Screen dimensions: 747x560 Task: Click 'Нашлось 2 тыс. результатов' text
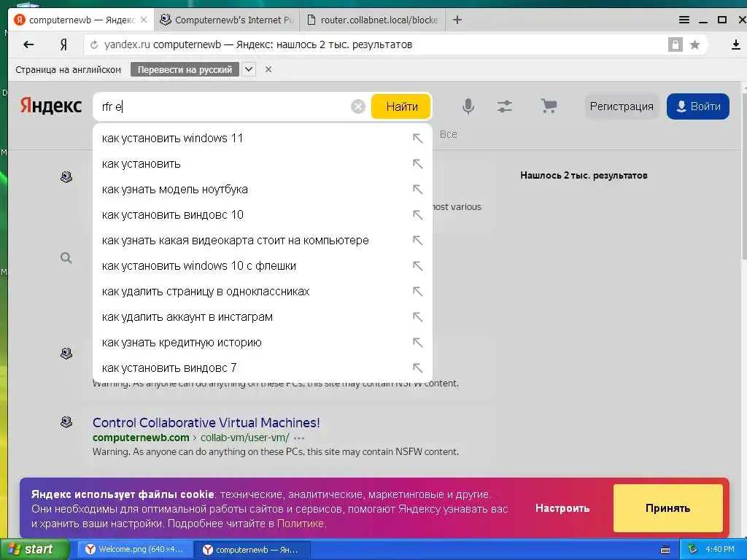584,175
